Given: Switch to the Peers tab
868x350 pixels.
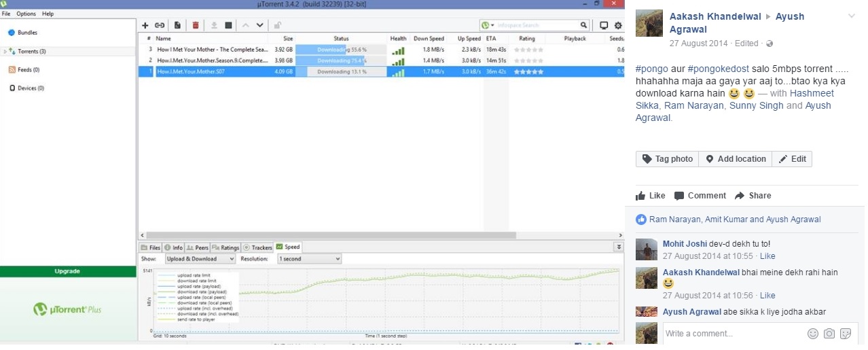Looking at the screenshot, I should click(197, 247).
